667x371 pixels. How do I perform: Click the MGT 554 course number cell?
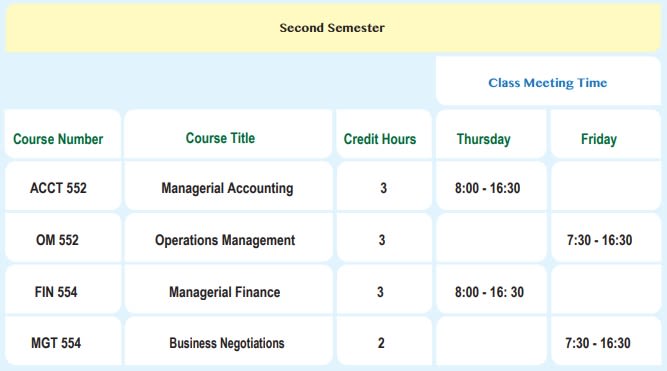[63, 341]
